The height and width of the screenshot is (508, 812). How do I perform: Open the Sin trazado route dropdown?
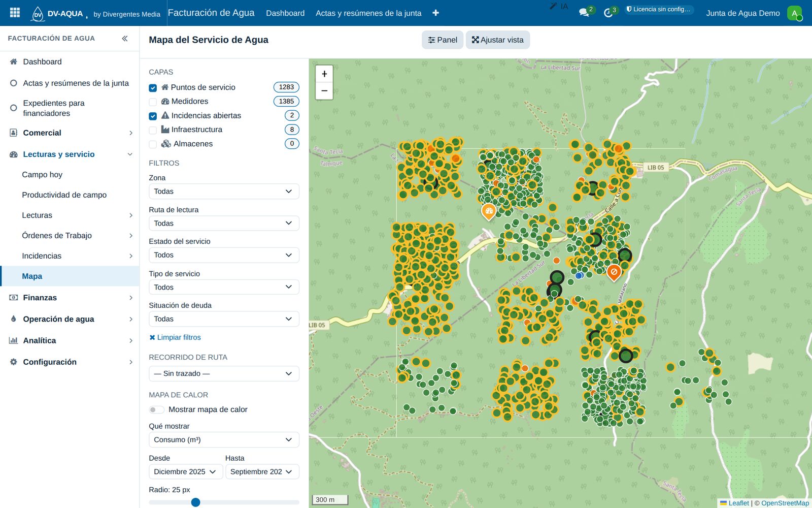point(224,374)
